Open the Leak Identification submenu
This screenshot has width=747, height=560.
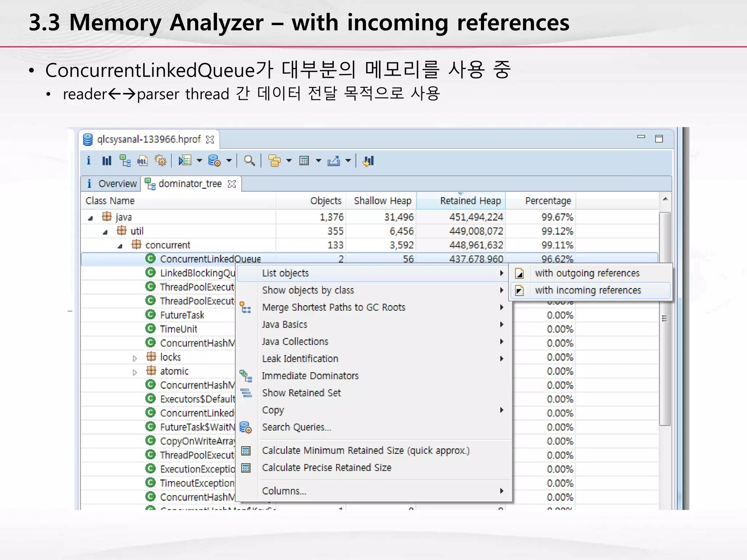(x=373, y=359)
